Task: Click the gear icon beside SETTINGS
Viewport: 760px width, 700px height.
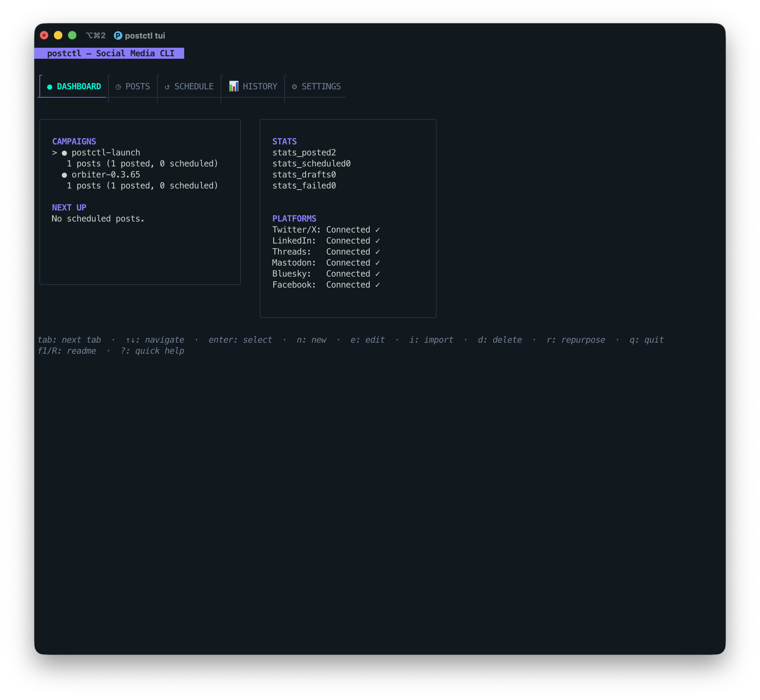Action: tap(294, 87)
